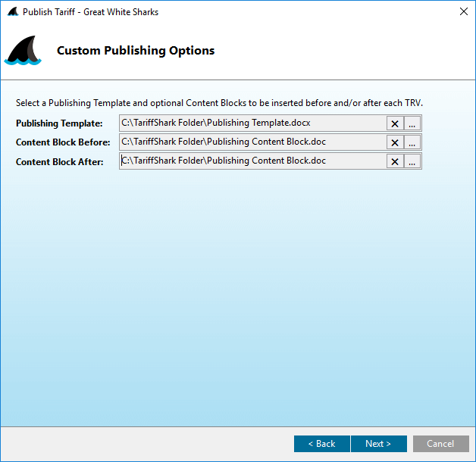
Task: Click the Publish Tariff title bar text
Action: coord(90,12)
